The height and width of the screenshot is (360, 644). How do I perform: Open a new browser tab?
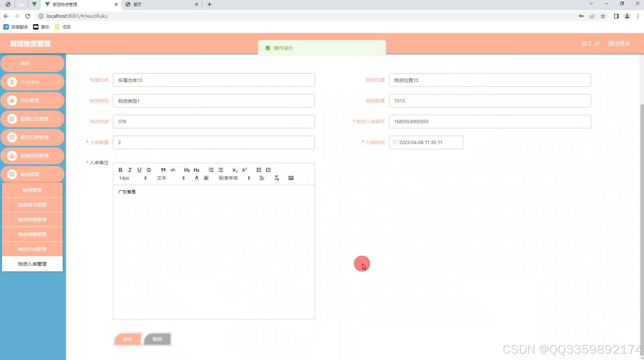[x=209, y=4]
